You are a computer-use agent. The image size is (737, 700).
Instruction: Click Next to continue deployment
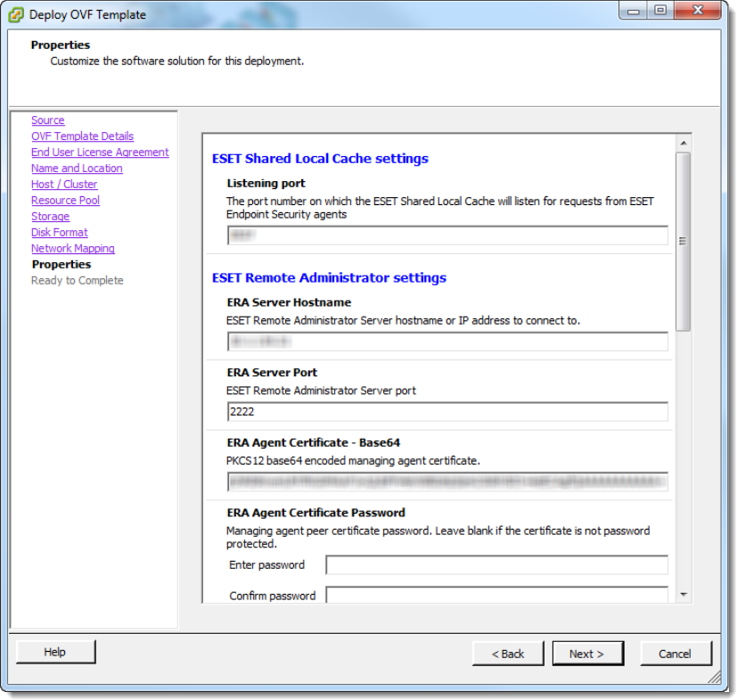(x=587, y=654)
